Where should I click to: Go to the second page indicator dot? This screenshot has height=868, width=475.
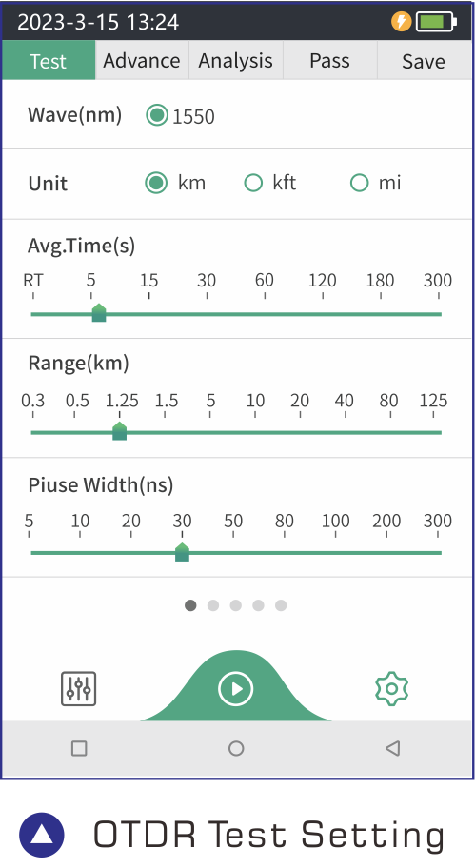pyautogui.click(x=213, y=605)
